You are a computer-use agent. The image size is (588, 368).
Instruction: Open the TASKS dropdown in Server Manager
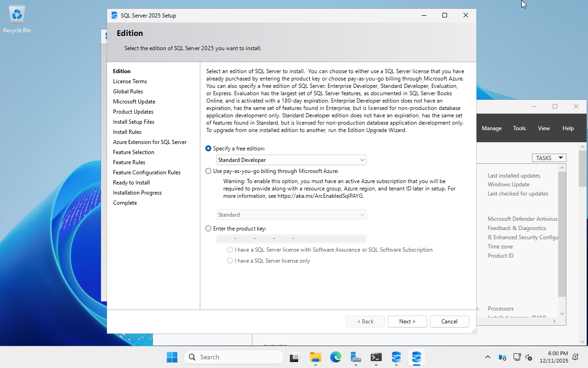point(549,158)
